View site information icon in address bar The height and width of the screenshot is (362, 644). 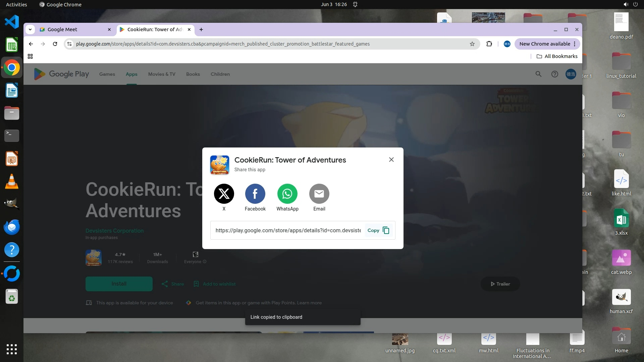[x=69, y=44]
